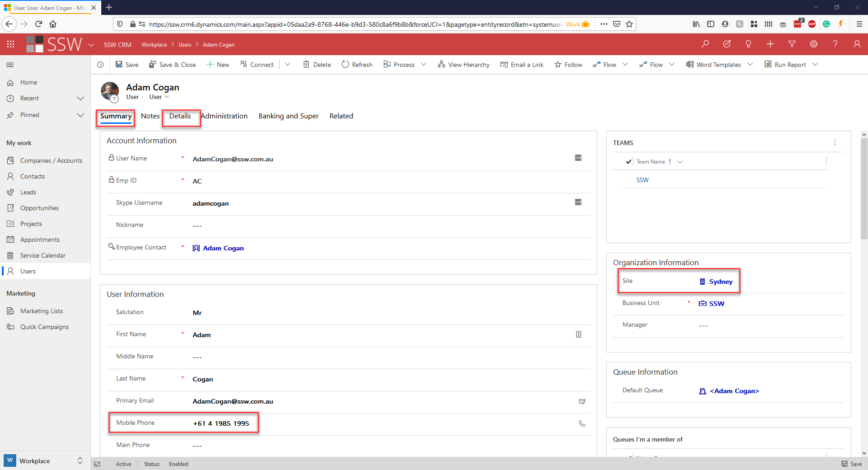Open the SSW team link in TEAMS

[x=642, y=180]
